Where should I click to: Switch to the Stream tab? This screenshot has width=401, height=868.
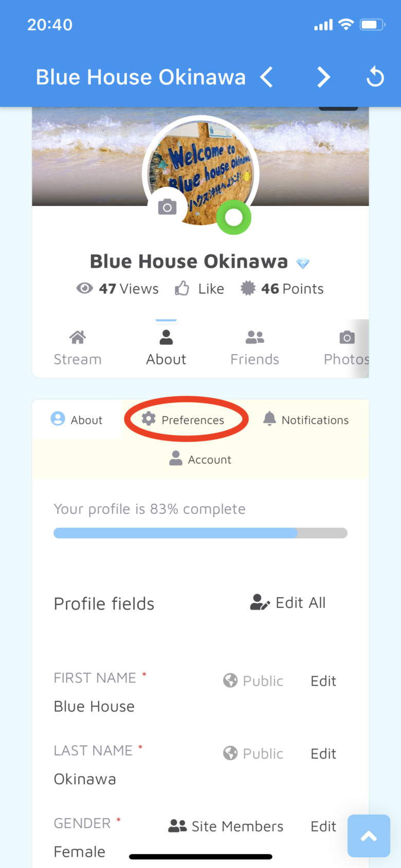point(78,348)
